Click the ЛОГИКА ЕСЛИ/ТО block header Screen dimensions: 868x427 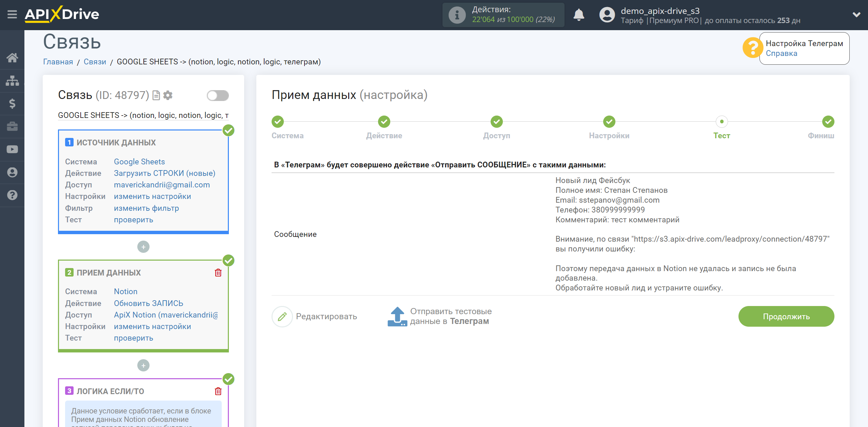pos(110,391)
